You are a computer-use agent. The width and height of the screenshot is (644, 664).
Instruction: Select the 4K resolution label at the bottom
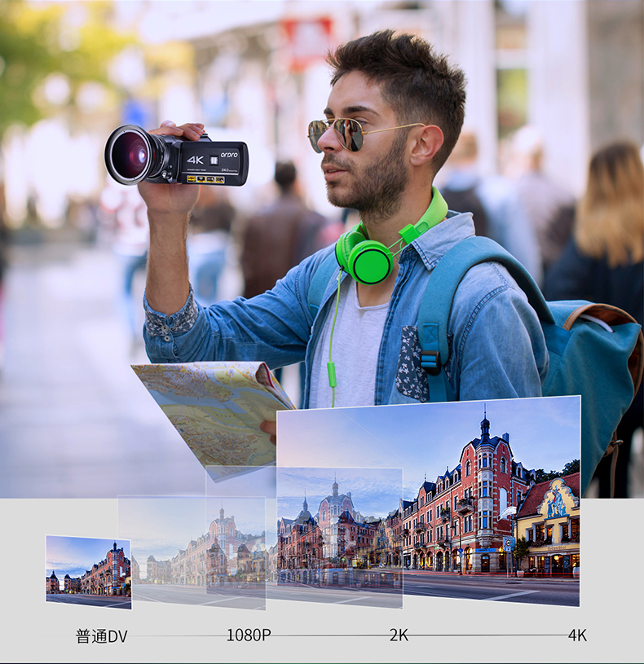point(577,635)
